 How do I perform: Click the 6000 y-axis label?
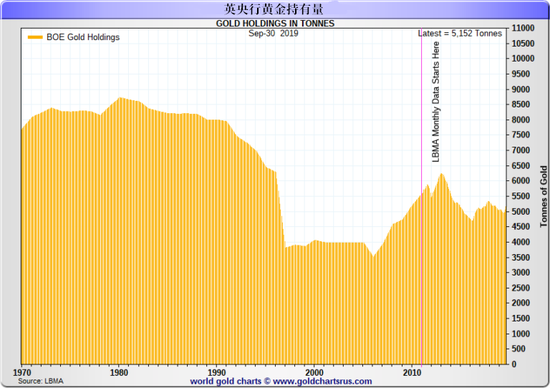521,181
